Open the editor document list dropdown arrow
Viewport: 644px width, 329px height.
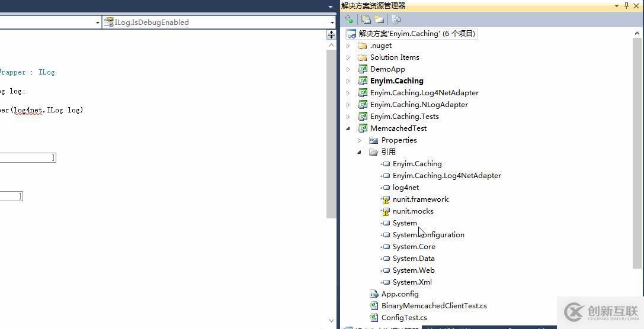pos(331,7)
